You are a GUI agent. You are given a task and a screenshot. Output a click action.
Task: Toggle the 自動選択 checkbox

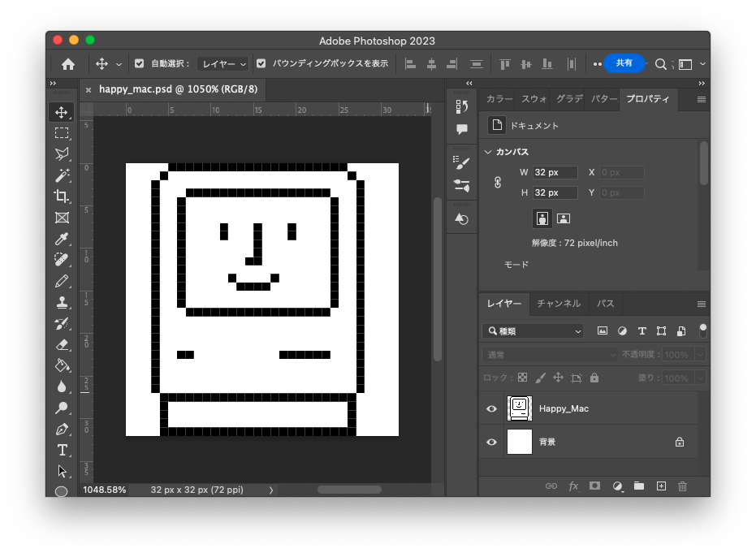click(x=140, y=63)
